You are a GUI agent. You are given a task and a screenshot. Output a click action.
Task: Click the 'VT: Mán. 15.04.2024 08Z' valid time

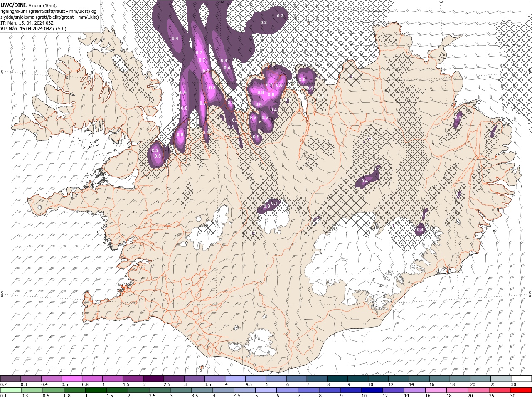26,29
